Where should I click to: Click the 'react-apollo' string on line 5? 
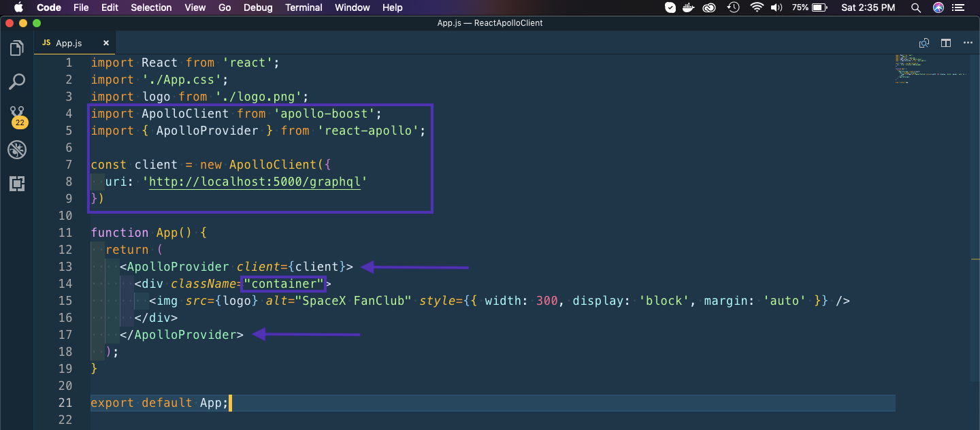[367, 131]
